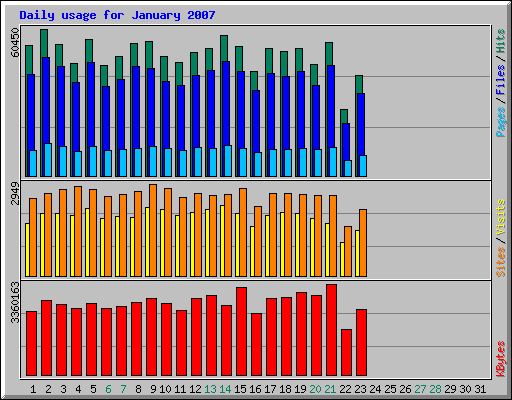The height and width of the screenshot is (400, 512).
Task: Click day label '9' on x-axis
Action: click(x=153, y=389)
